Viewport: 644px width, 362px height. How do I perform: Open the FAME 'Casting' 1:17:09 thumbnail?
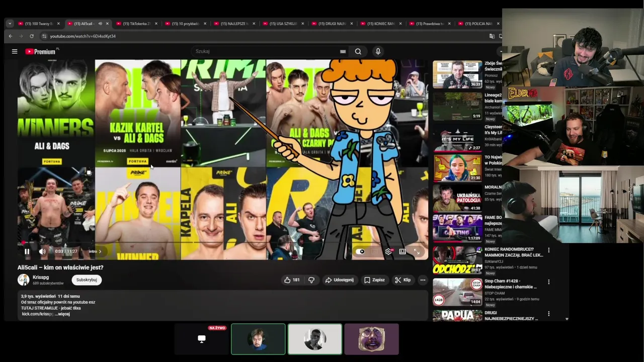pyautogui.click(x=457, y=228)
